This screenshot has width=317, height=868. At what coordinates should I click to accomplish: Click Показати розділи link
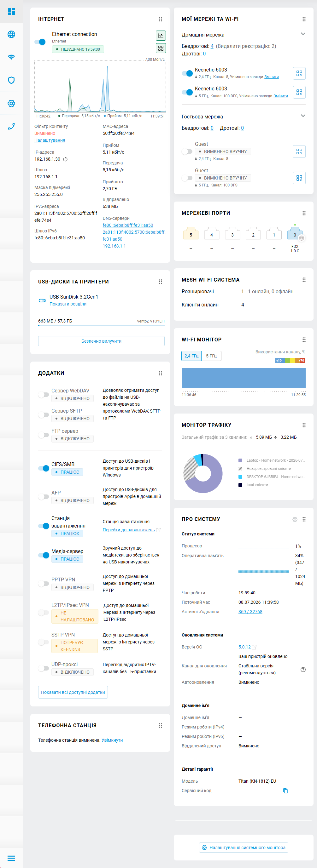pos(68,304)
